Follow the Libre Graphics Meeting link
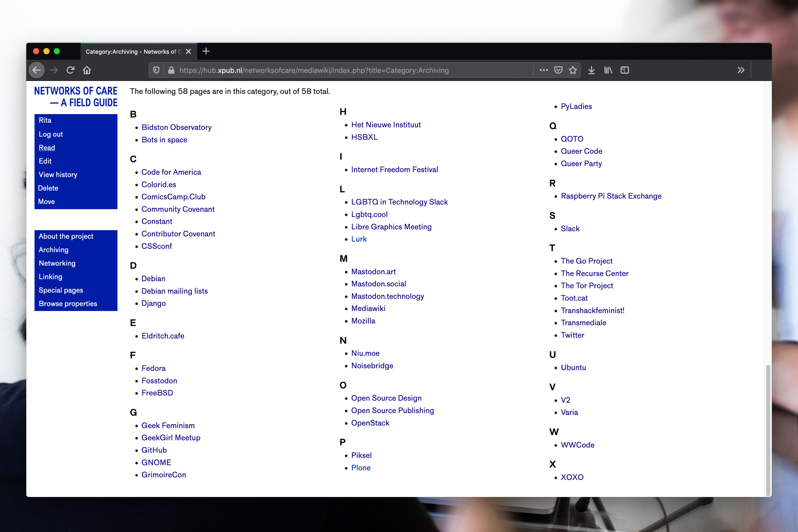This screenshot has height=532, width=798. (391, 227)
